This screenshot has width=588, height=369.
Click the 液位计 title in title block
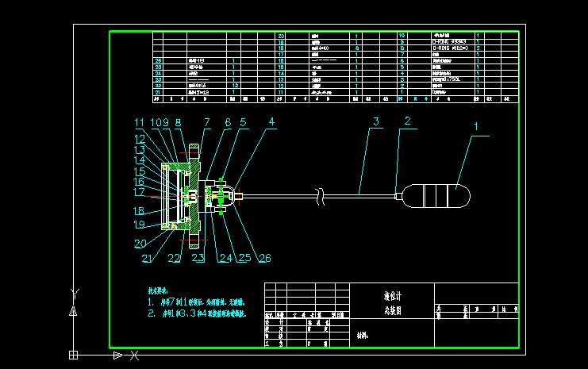click(x=393, y=296)
